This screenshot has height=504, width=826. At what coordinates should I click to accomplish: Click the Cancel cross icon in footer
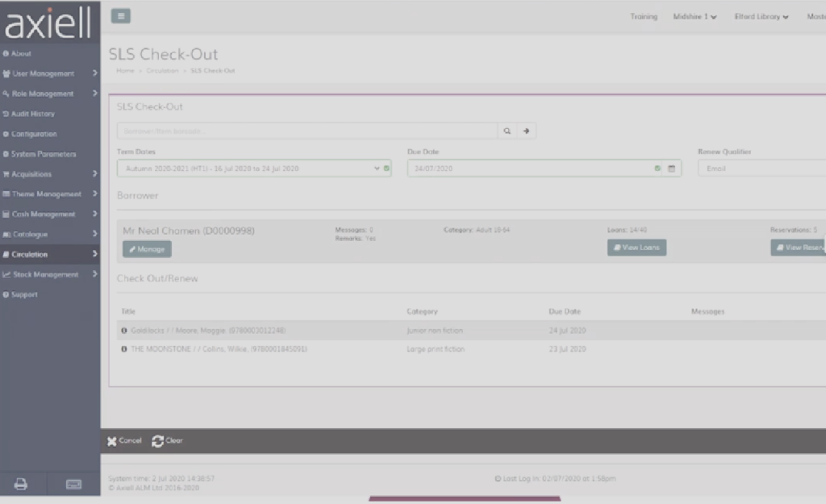(112, 440)
